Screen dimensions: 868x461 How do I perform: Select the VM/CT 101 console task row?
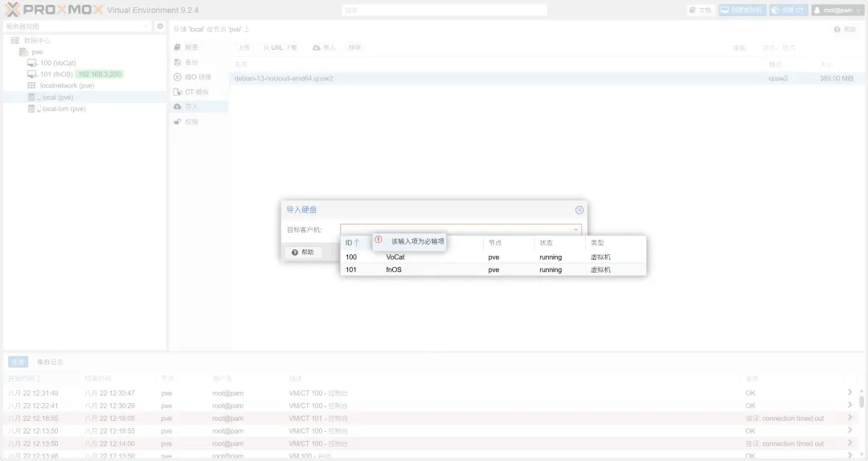[429, 418]
